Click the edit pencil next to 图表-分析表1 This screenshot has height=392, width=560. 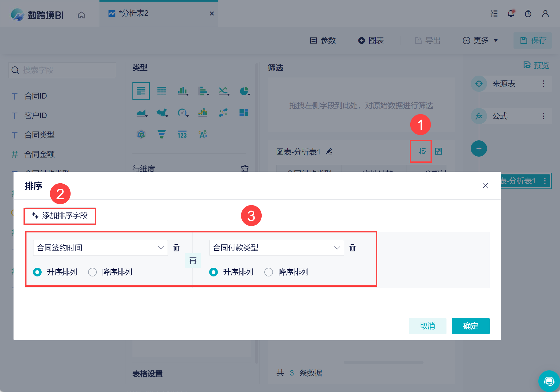329,152
